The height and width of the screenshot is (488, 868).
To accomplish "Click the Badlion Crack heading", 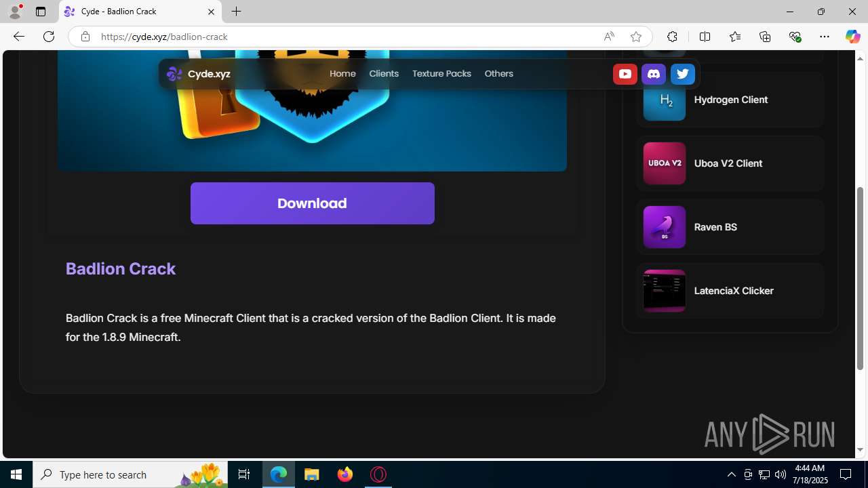I will 121,269.
